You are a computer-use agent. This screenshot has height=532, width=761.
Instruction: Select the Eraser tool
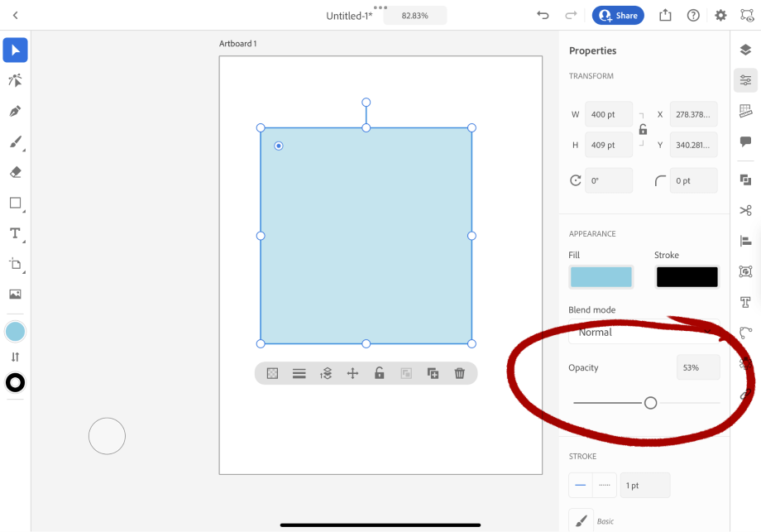point(15,172)
